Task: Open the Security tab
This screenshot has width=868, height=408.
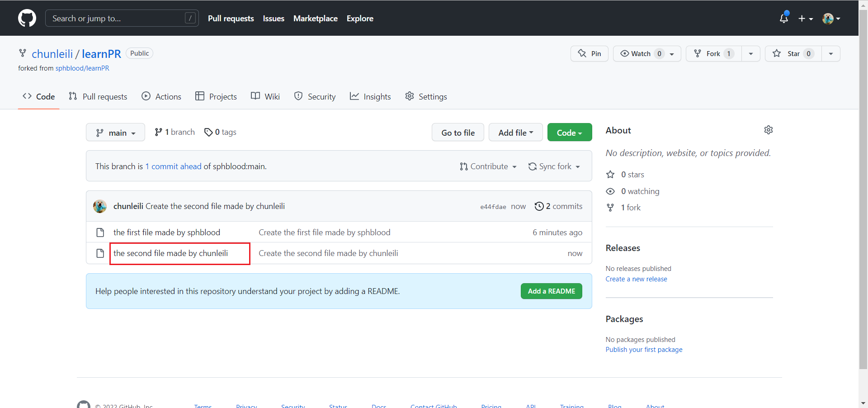Action: (x=315, y=96)
